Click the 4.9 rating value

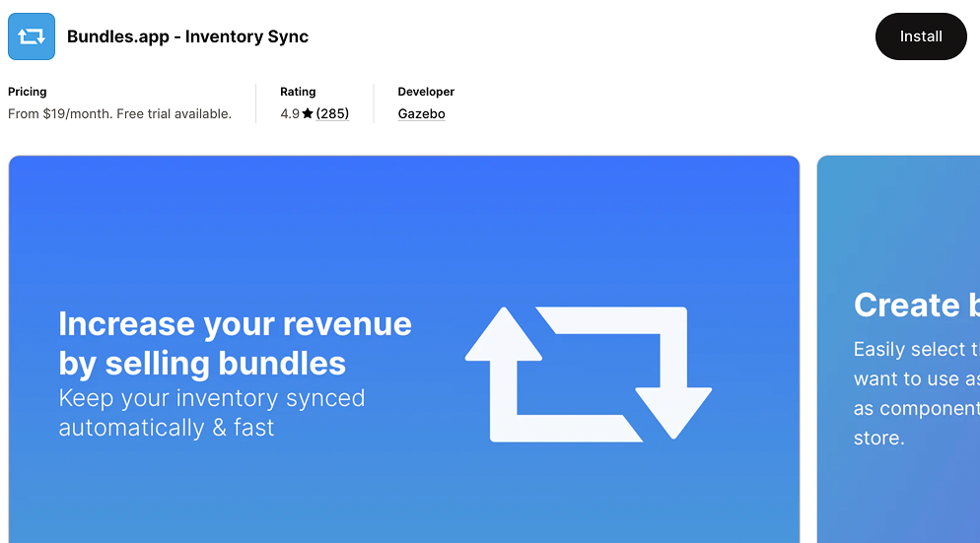pyautogui.click(x=290, y=113)
